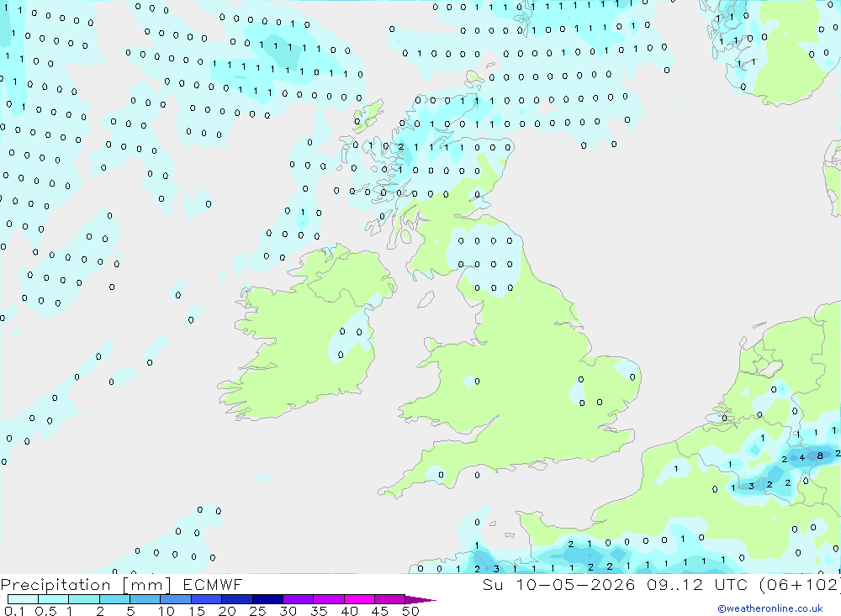Click the '4' precipitation value beside the 8
841x616 pixels.
click(x=801, y=457)
